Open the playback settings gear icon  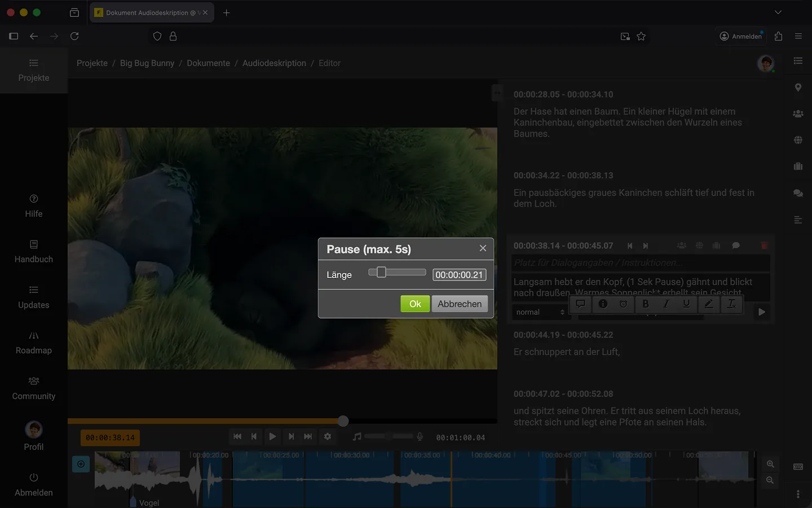coord(328,436)
